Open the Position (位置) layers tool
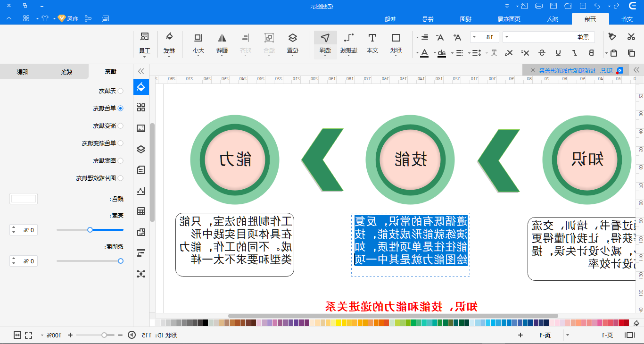644x344 pixels. coord(293,43)
